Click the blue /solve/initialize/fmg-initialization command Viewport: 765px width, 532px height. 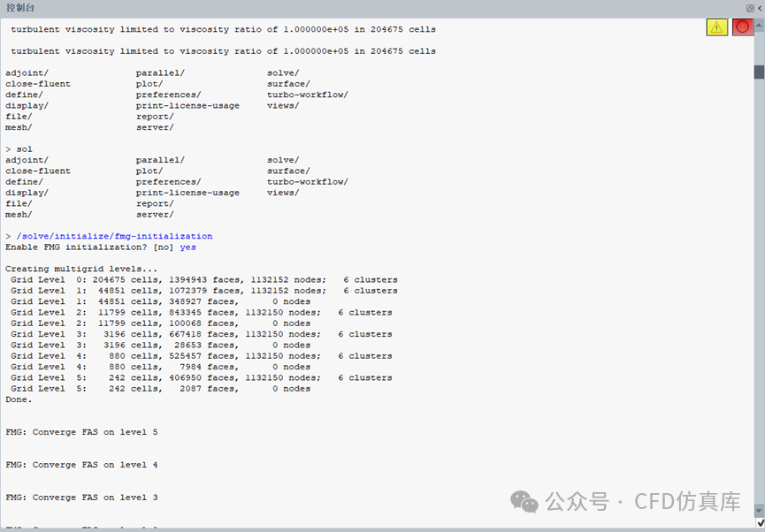(x=114, y=236)
